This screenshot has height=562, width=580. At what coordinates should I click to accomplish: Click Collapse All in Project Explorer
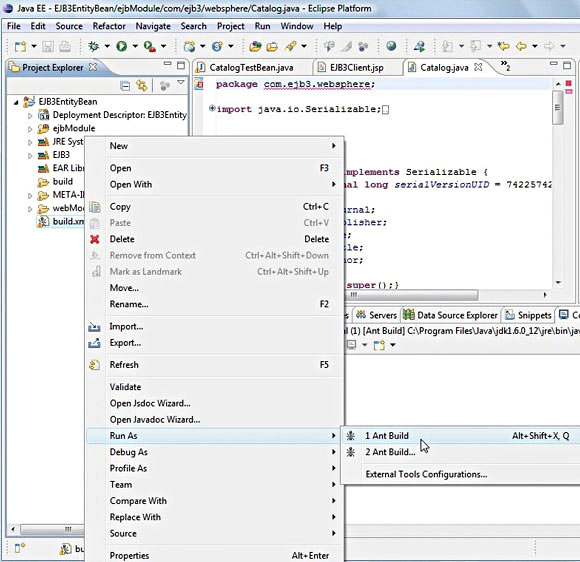[x=125, y=86]
